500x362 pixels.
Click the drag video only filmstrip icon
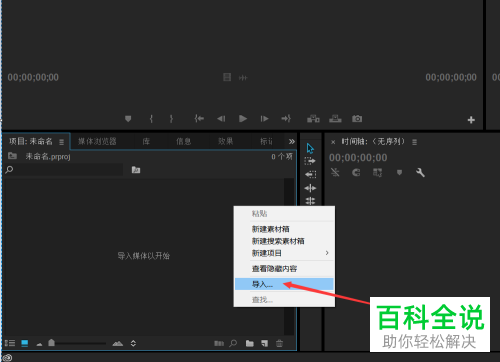(227, 77)
